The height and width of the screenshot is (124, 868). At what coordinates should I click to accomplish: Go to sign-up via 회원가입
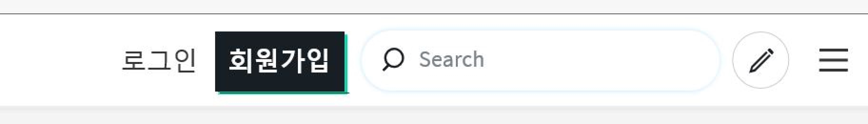(280, 62)
